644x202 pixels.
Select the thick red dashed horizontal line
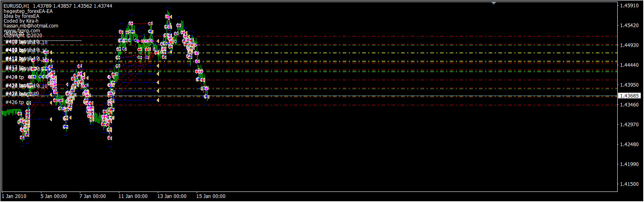tap(365, 53)
